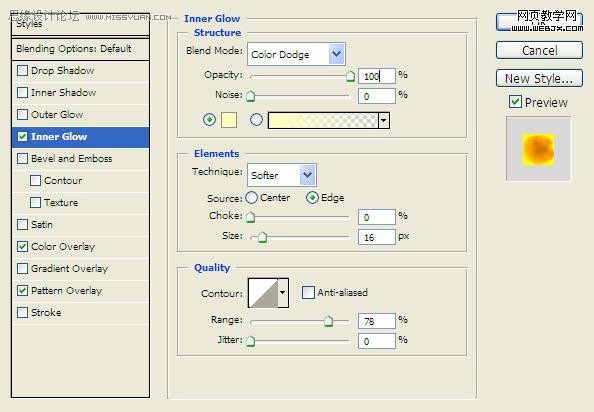Viewport: 594px width, 412px height.
Task: Uncheck the Color Overlay checkbox
Action: 22,247
